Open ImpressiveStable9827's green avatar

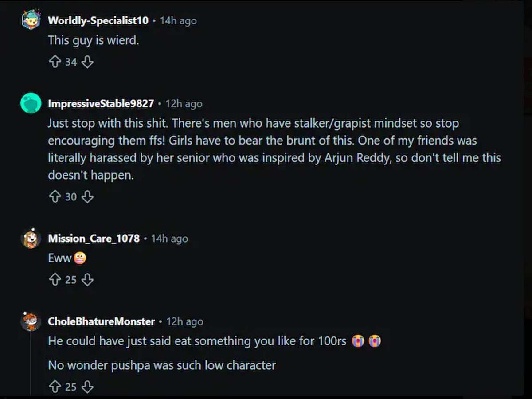point(31,103)
